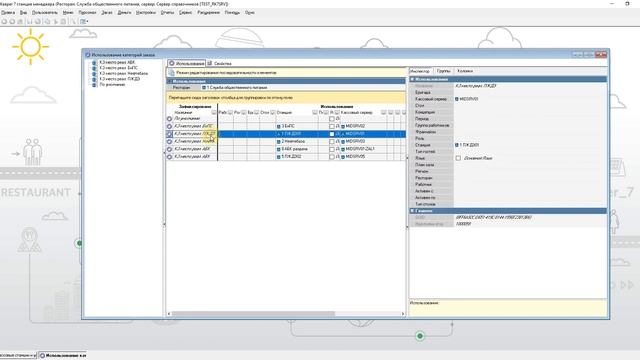640x360 pixels.
Task: Open the Сервис menu
Action: pos(185,13)
